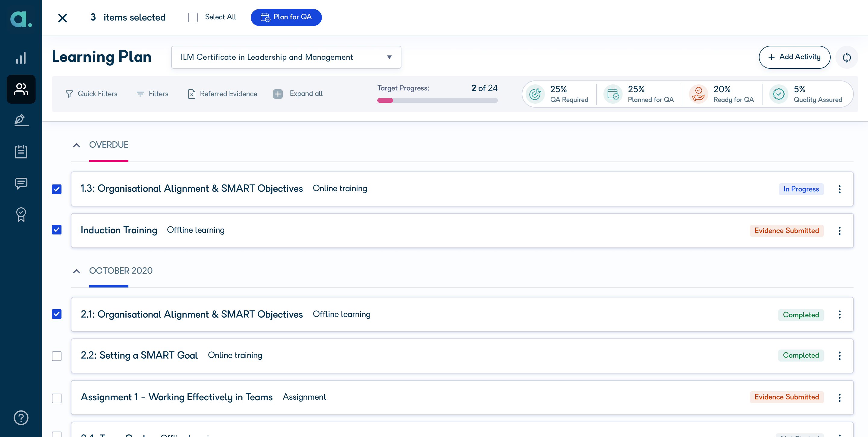The image size is (868, 437).
Task: Click the 2 of 24 progress count
Action: click(484, 88)
